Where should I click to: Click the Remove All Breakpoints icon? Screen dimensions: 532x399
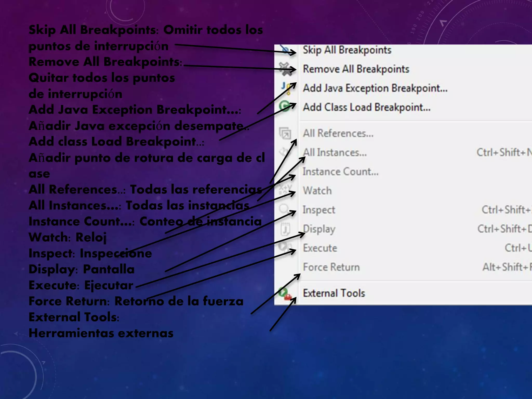(x=285, y=69)
